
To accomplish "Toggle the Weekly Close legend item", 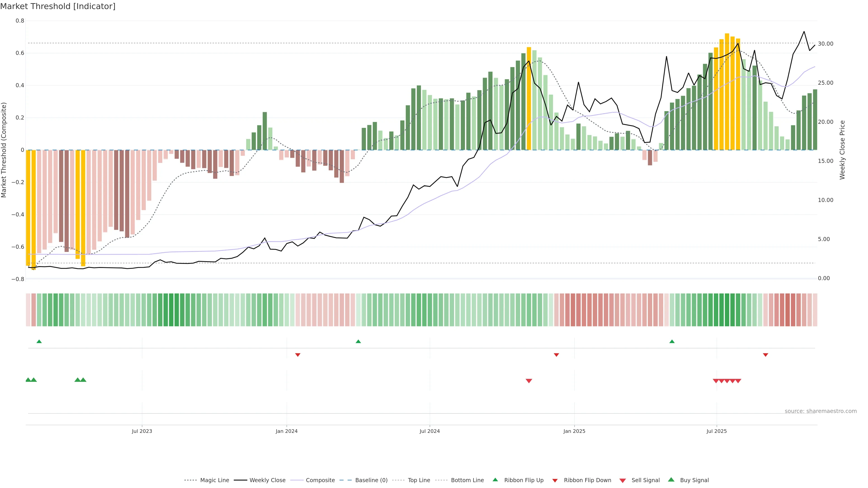I will point(267,480).
